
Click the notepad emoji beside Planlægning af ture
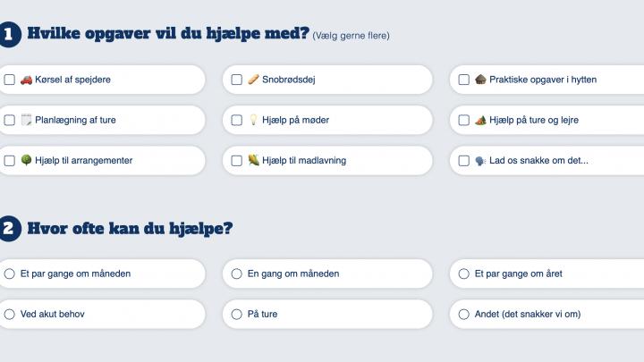click(26, 120)
